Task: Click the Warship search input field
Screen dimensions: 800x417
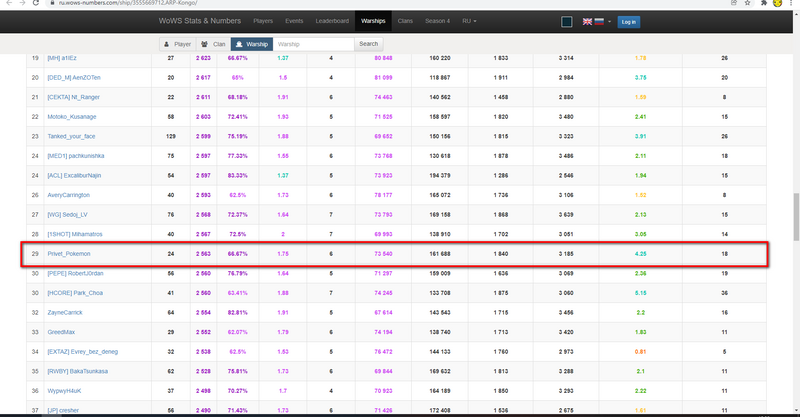Action: 313,44
